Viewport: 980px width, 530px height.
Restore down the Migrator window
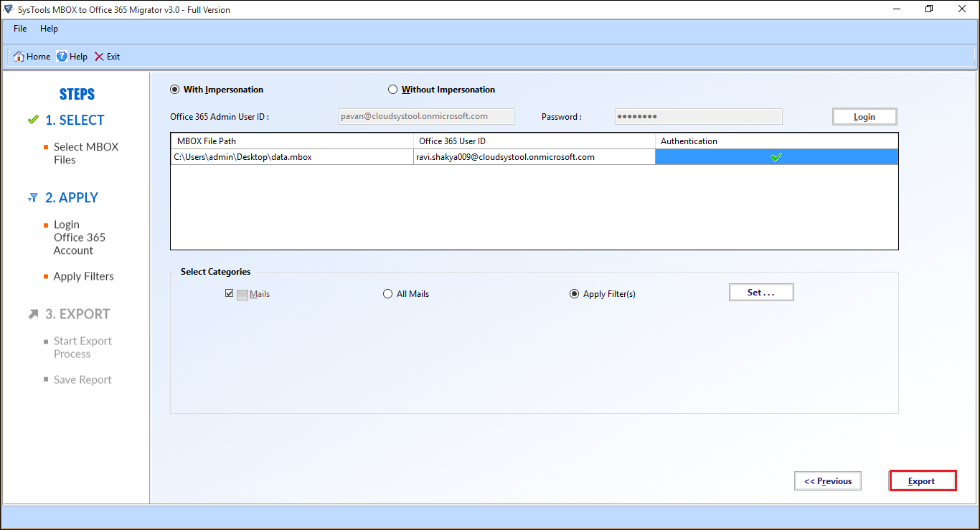click(929, 9)
